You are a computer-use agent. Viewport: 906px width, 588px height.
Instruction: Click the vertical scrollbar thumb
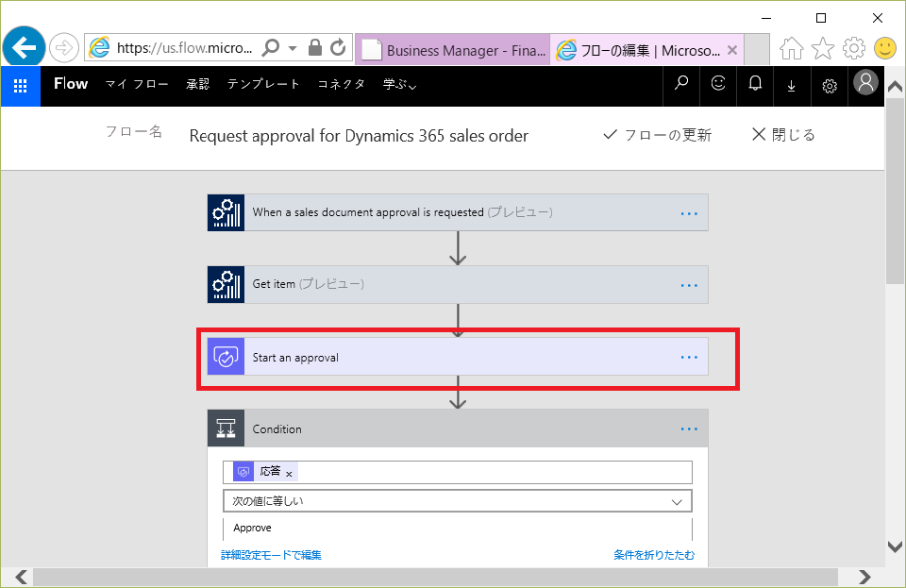pyautogui.click(x=895, y=190)
